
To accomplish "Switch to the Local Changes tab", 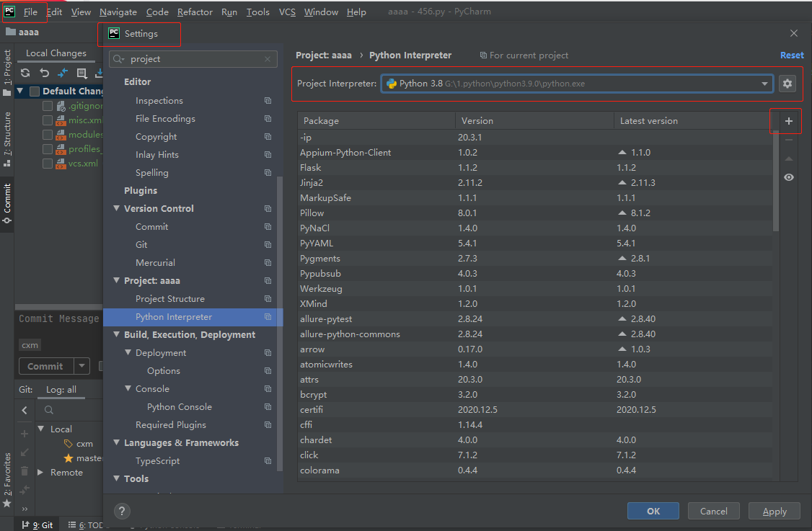I will pyautogui.click(x=56, y=53).
